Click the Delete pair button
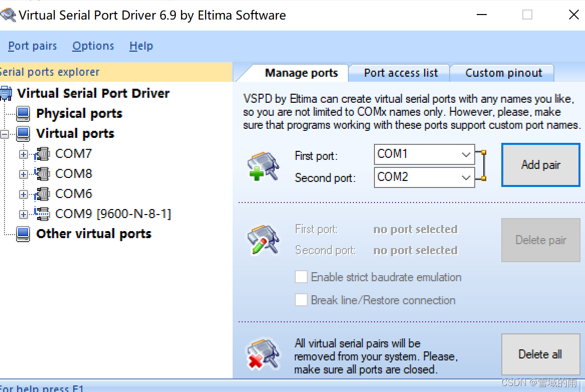 (x=540, y=240)
